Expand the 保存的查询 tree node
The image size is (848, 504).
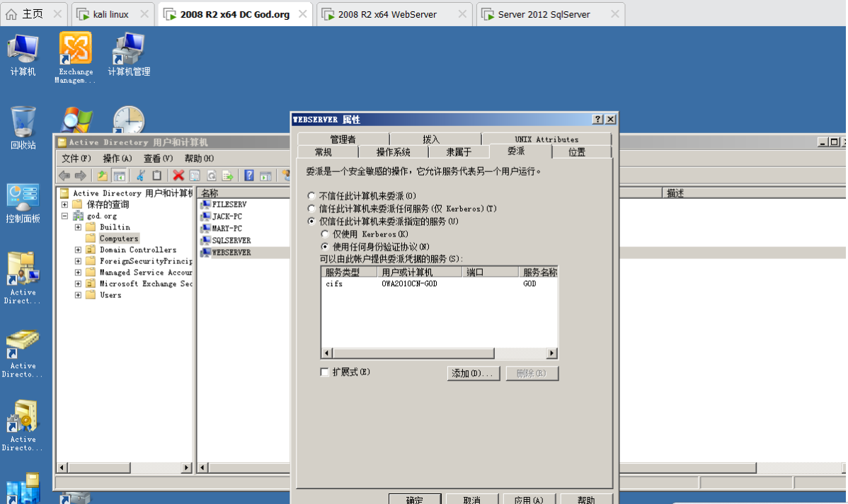65,205
